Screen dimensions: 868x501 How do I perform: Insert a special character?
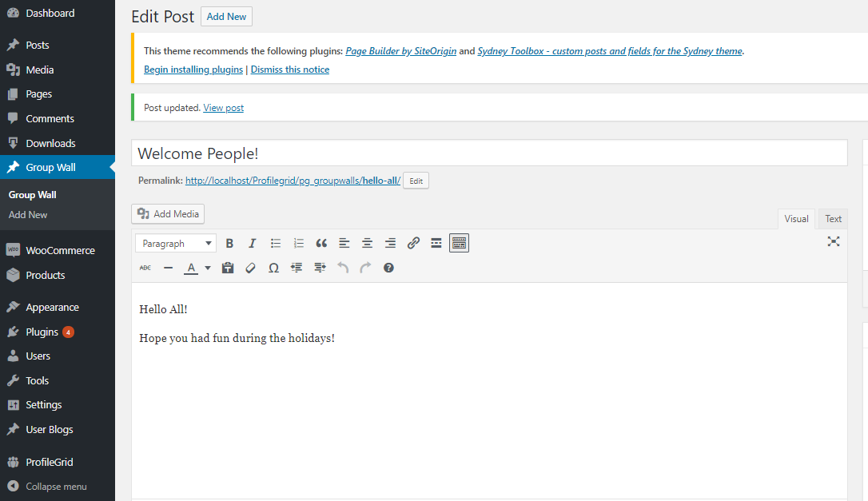273,268
